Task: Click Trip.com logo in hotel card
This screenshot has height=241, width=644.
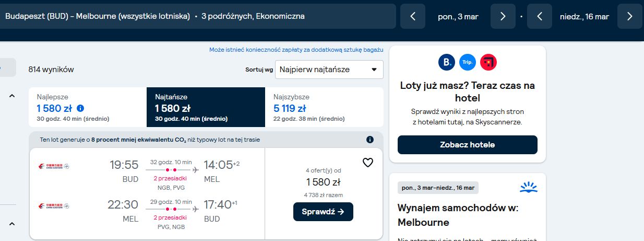Action: tap(468, 63)
